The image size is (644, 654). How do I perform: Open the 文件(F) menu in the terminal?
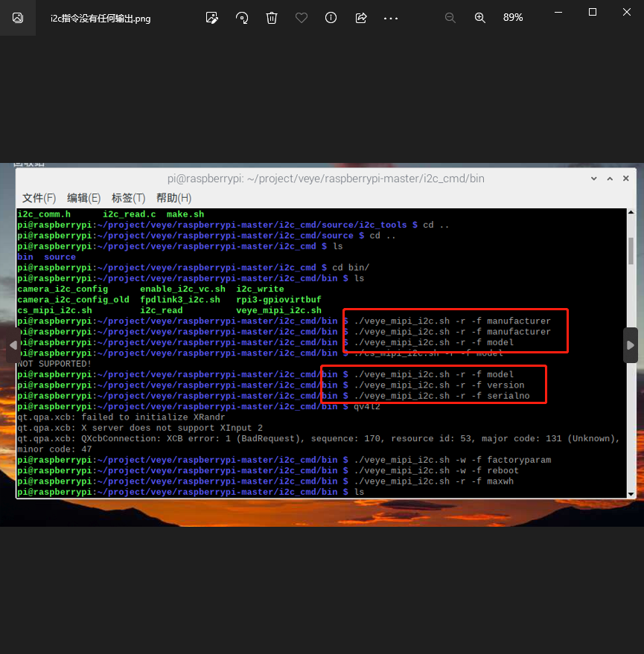(39, 198)
